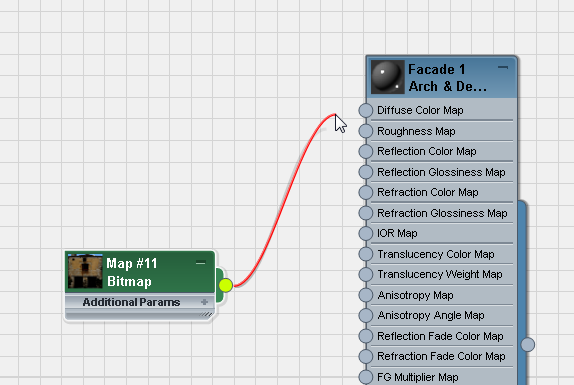The image size is (574, 385).
Task: Click the Anisotropy Map input socket
Action: click(x=365, y=295)
